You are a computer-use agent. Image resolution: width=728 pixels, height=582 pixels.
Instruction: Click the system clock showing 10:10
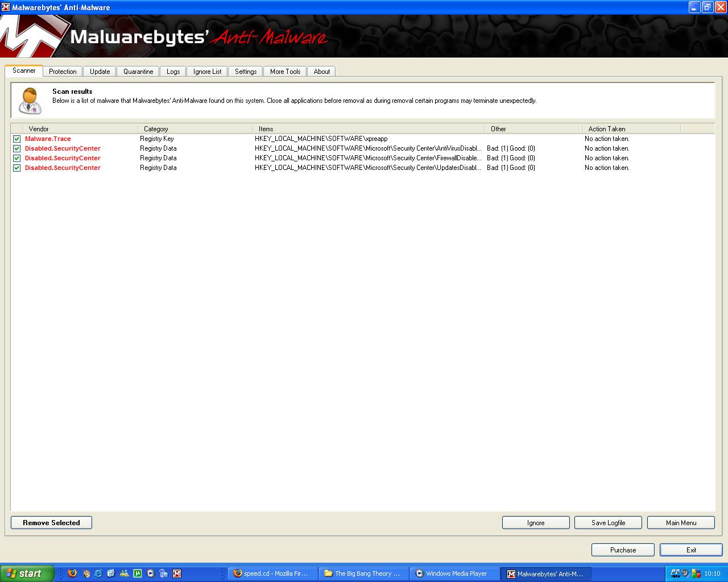tap(712, 573)
